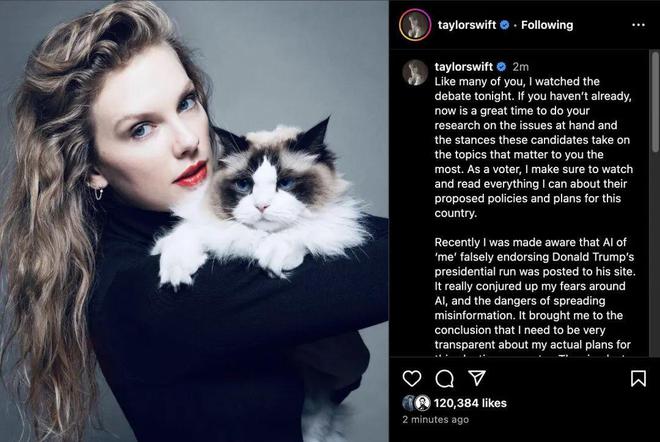Image resolution: width=660 pixels, height=442 pixels.
Task: Save the post using the bookmark icon
Action: (638, 378)
